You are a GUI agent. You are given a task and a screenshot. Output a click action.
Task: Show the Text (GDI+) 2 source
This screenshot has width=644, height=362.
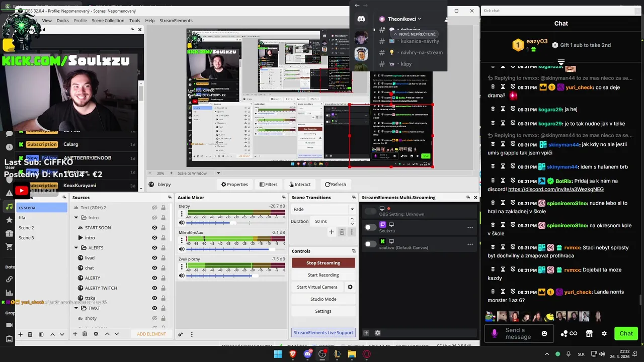[154, 208]
